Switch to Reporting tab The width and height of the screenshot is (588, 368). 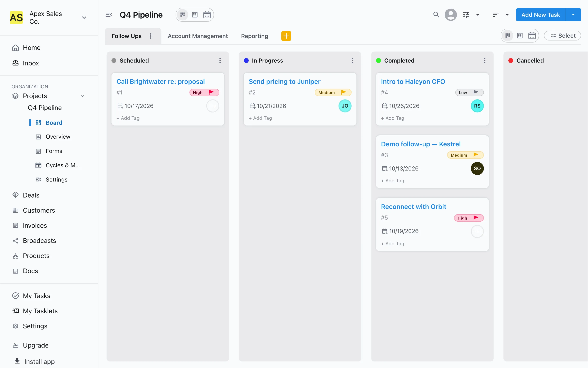point(254,36)
